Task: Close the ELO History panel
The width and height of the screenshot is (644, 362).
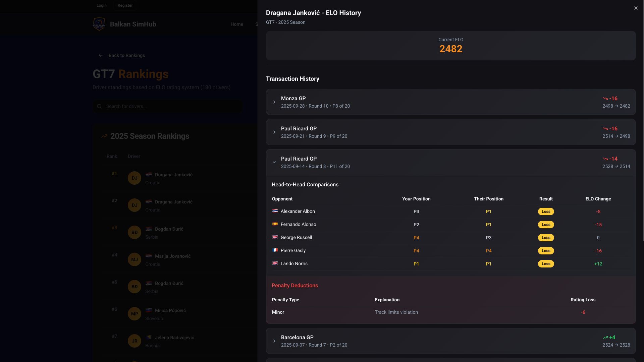Action: pyautogui.click(x=636, y=8)
